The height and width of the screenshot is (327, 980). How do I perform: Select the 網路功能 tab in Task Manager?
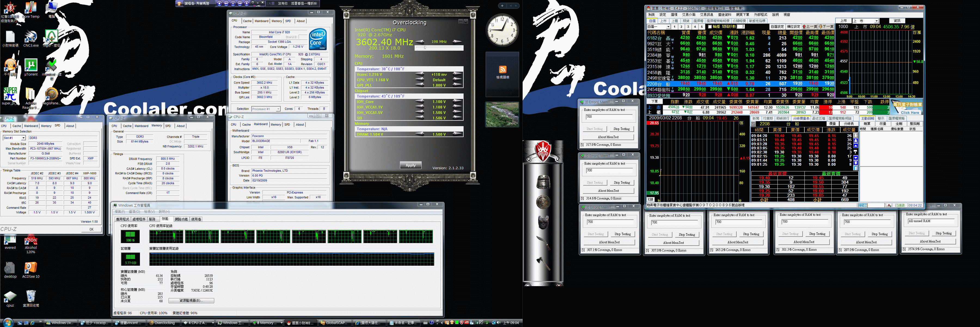(x=181, y=219)
